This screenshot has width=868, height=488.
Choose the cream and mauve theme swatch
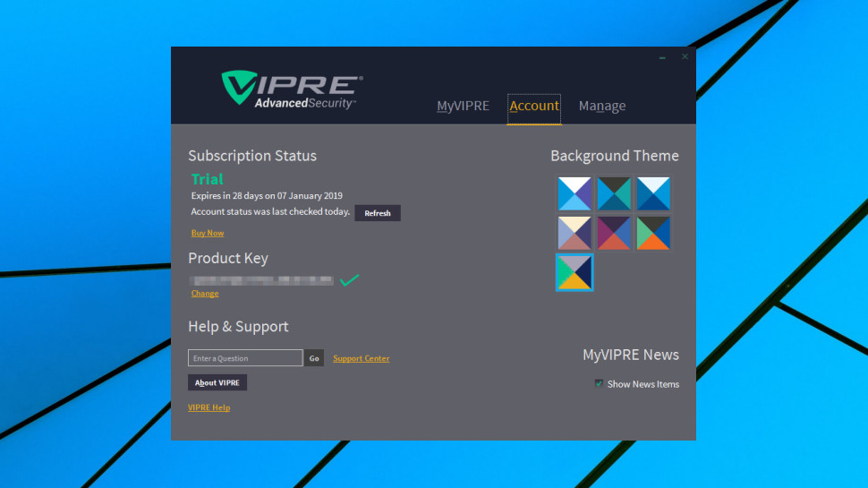[574, 233]
